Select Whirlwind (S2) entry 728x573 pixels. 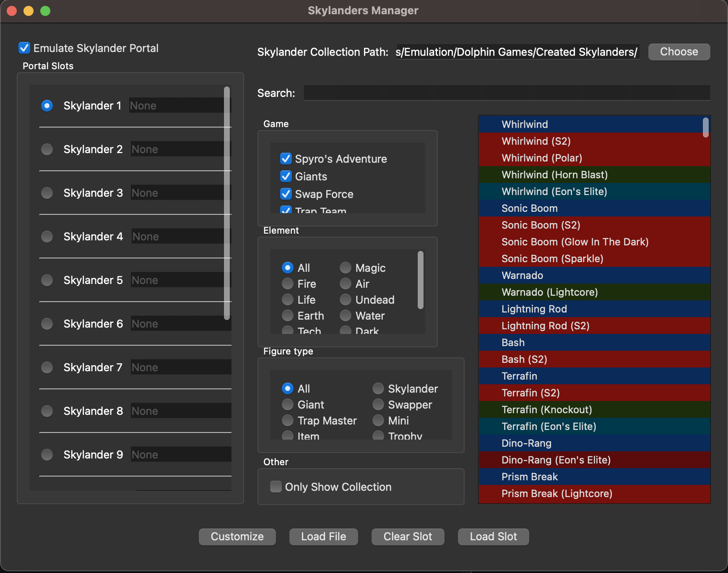point(594,141)
